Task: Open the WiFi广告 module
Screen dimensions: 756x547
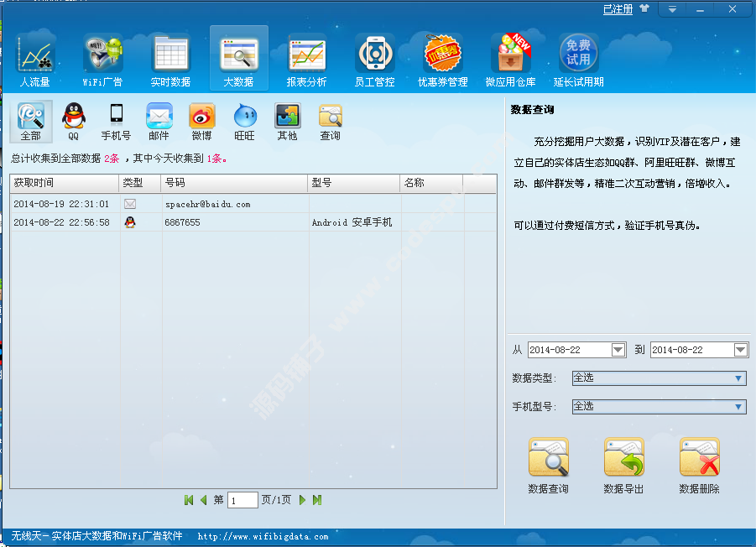Action: point(102,60)
